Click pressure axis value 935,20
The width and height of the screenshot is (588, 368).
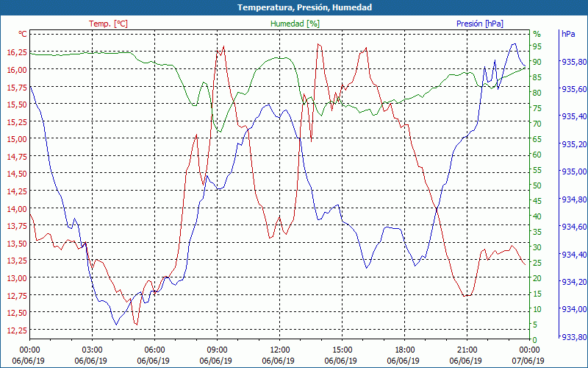point(574,144)
